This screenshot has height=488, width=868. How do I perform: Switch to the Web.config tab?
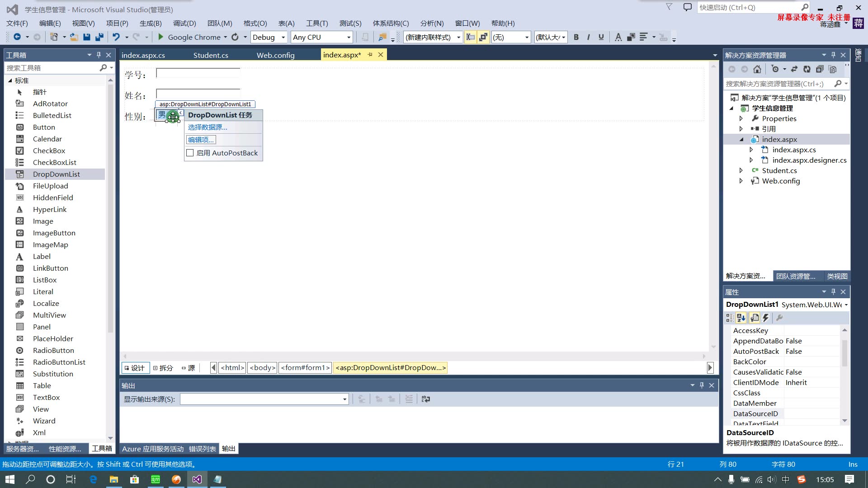pos(275,55)
